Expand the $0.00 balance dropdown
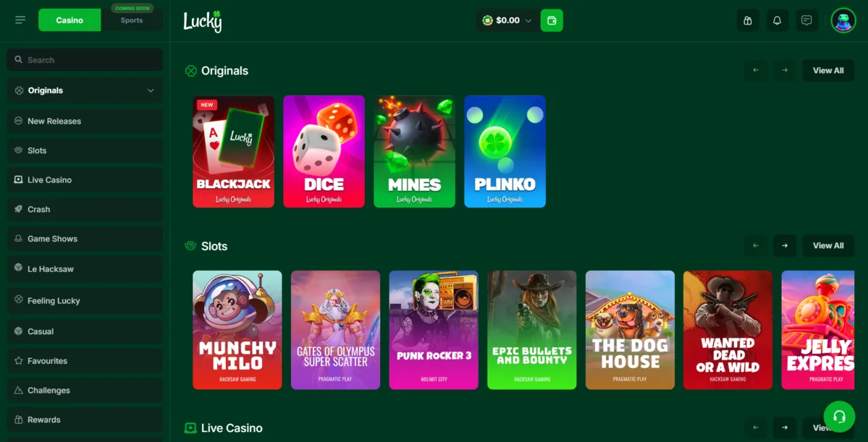The width and height of the screenshot is (868, 442). click(x=507, y=20)
